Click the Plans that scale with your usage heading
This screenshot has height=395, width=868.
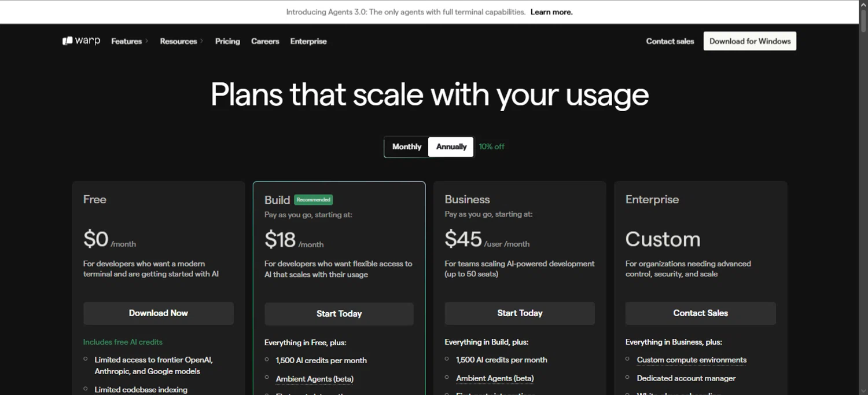click(x=429, y=94)
